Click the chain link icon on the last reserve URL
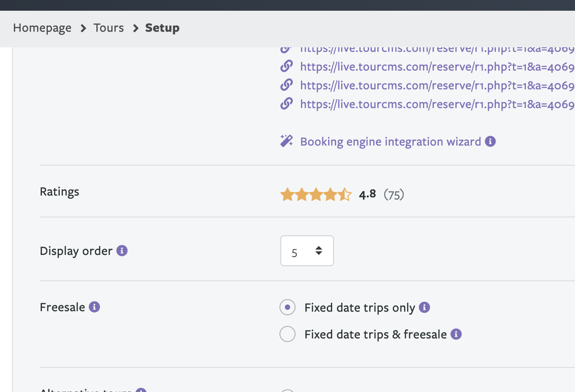The width and height of the screenshot is (575, 392). click(x=286, y=104)
